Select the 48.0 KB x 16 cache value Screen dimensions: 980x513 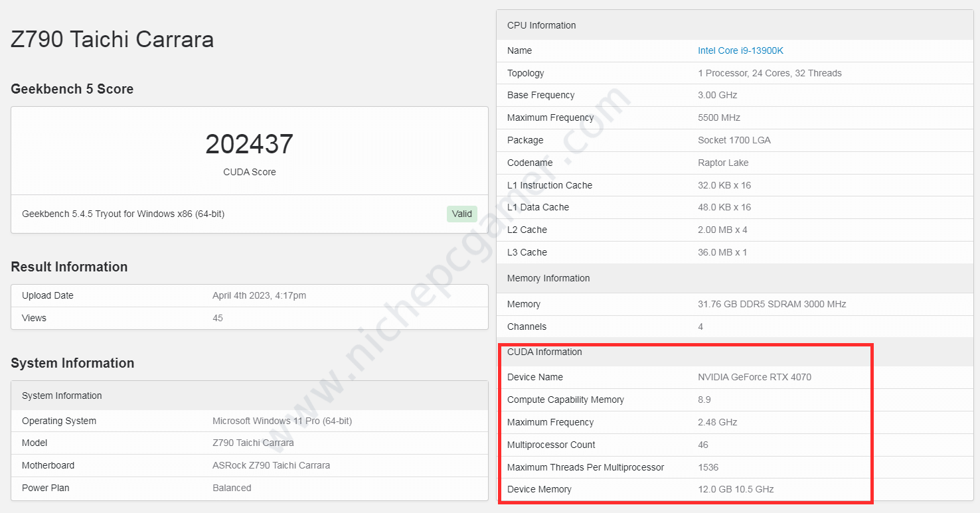click(724, 207)
